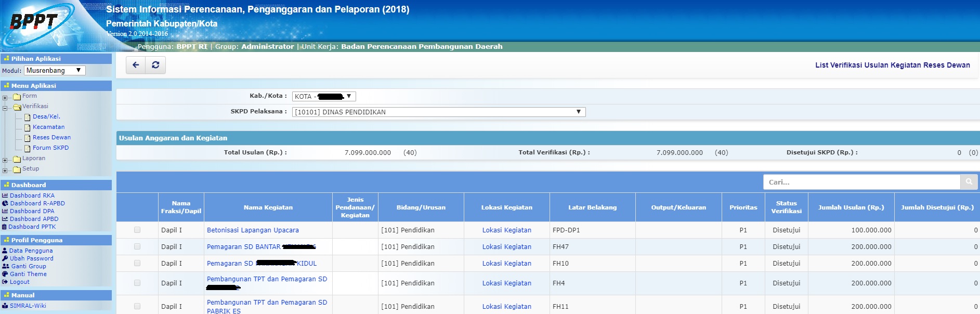Click the Logout link text

tap(20, 282)
